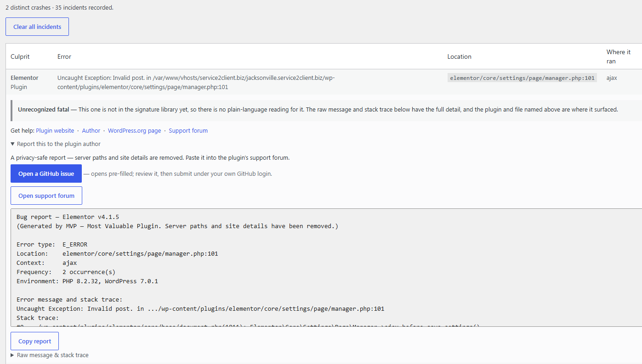Viewport: 642px width, 364px height.
Task: Click the "Location" column header
Action: tap(460, 56)
